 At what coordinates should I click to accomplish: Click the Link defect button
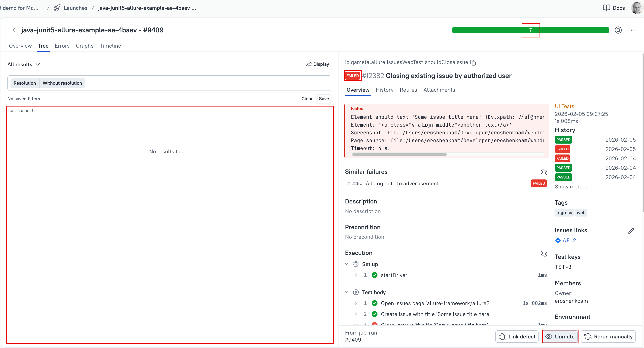(517, 336)
